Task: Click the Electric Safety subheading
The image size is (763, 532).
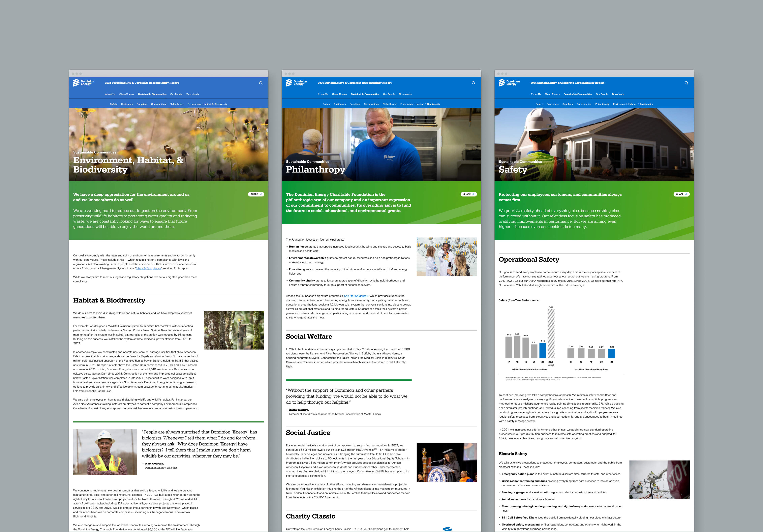Action: pos(513,454)
